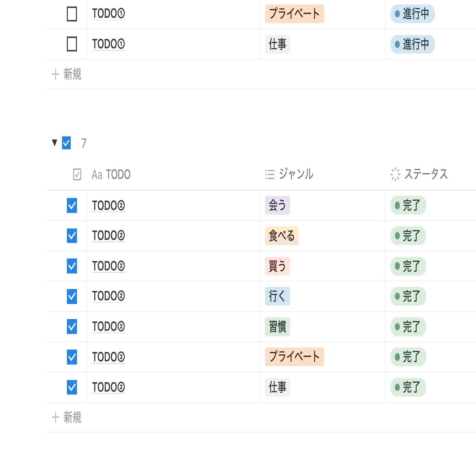Check the box for the プライベート 進行中 task

click(72, 14)
